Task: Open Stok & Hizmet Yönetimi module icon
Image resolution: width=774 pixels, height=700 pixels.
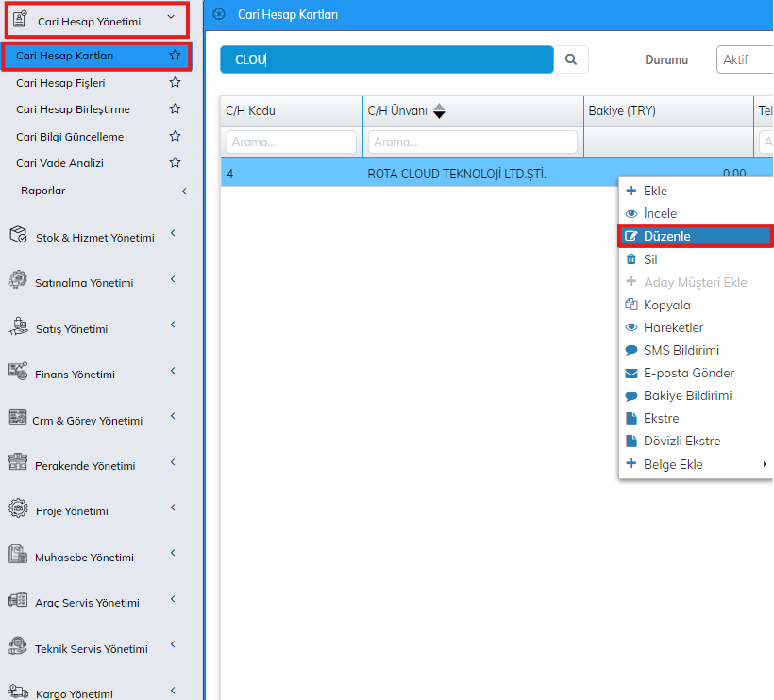Action: click(x=18, y=236)
